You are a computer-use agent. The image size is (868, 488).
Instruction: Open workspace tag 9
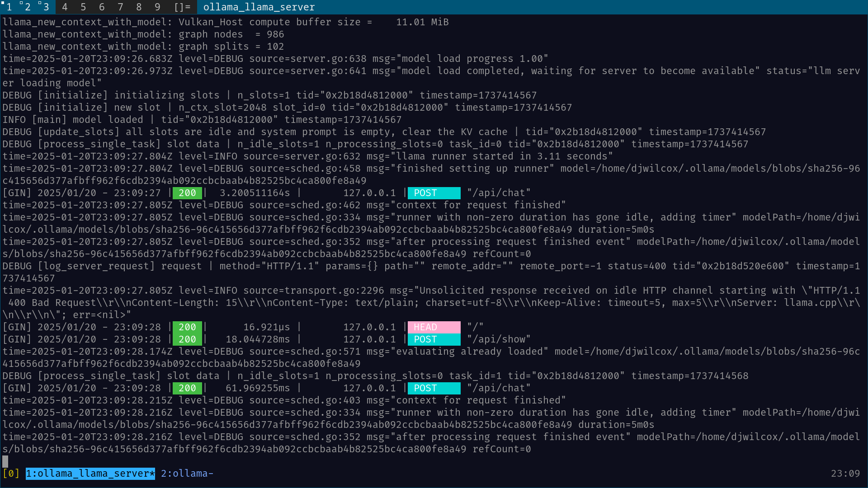coord(157,7)
